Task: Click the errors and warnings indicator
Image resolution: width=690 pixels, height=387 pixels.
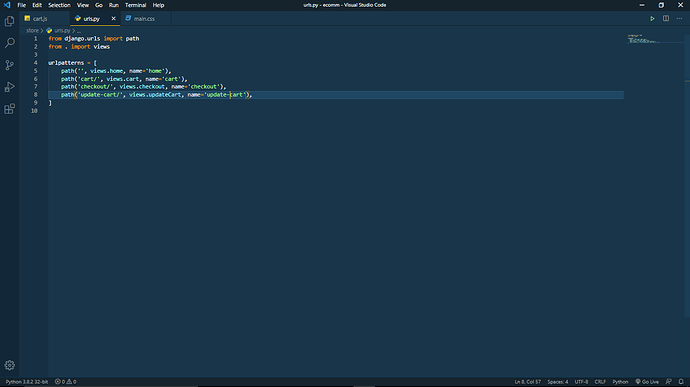Action: click(x=66, y=382)
